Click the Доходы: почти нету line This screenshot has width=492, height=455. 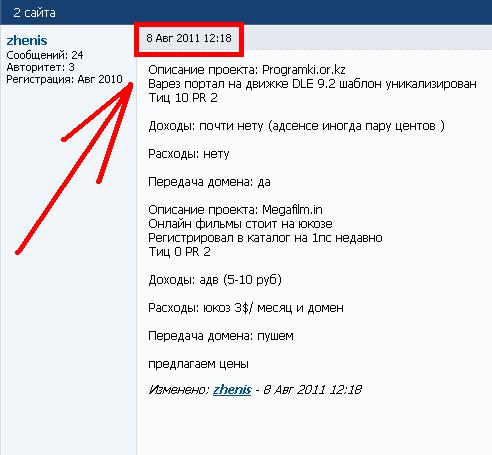pos(296,126)
